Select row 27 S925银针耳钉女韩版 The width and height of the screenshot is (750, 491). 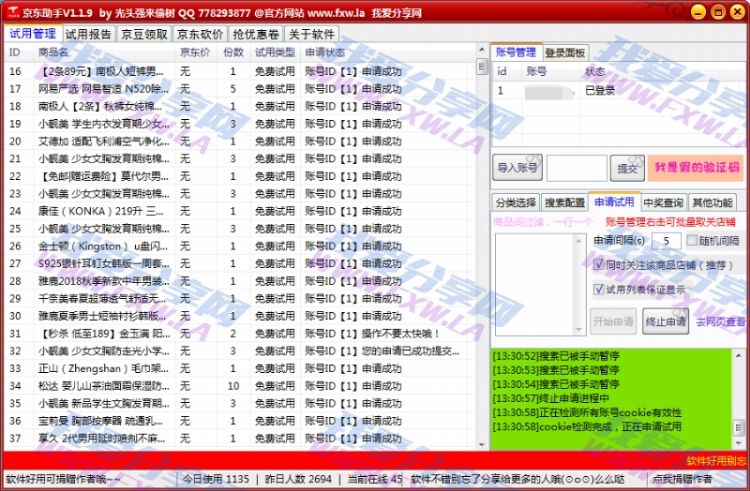(239, 263)
